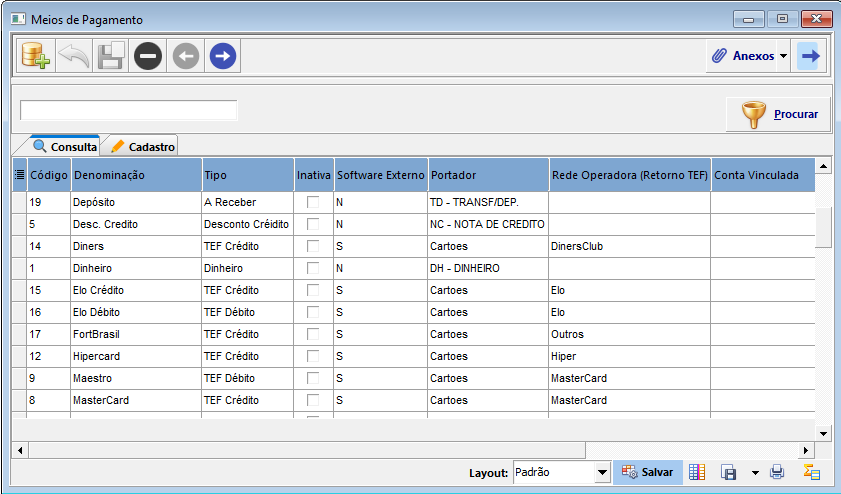Select the Hipercard denomination cell
Screen dimensions: 841x494
pyautogui.click(x=136, y=356)
